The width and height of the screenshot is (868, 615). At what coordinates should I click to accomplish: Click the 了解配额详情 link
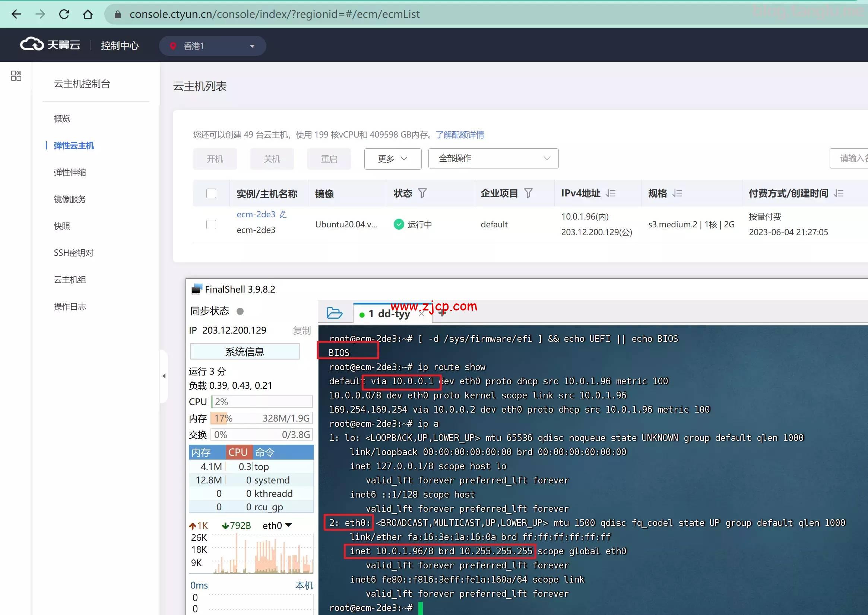click(x=460, y=135)
